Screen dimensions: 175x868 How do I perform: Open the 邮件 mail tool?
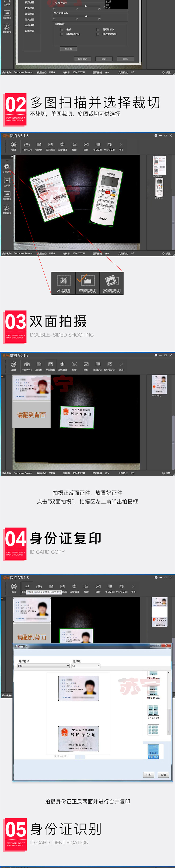pos(86,146)
